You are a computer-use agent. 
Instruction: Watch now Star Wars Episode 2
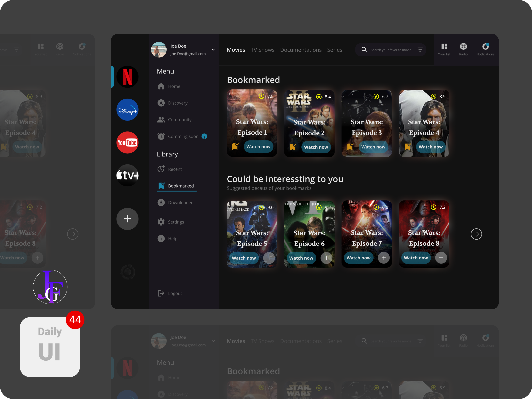pos(316,147)
